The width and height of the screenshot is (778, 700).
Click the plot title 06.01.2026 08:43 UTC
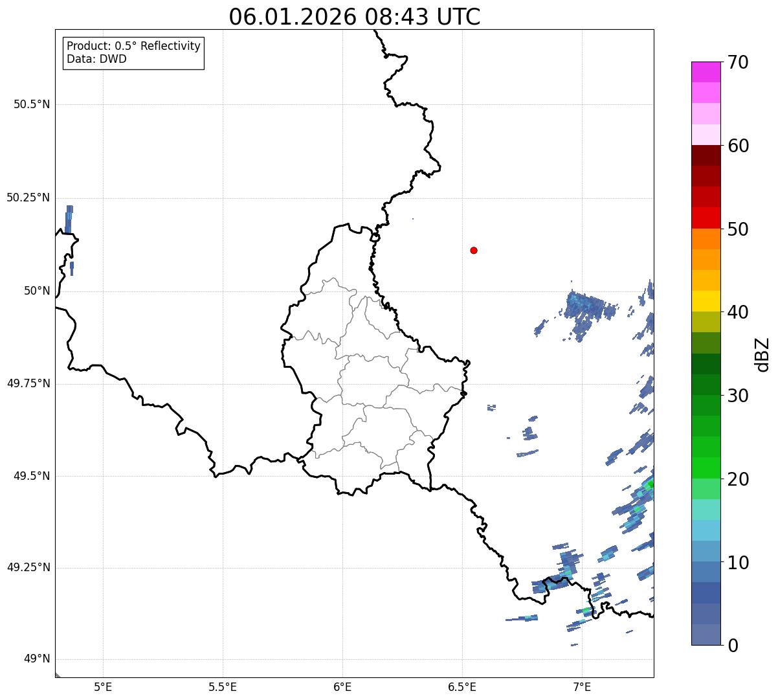tap(355, 17)
